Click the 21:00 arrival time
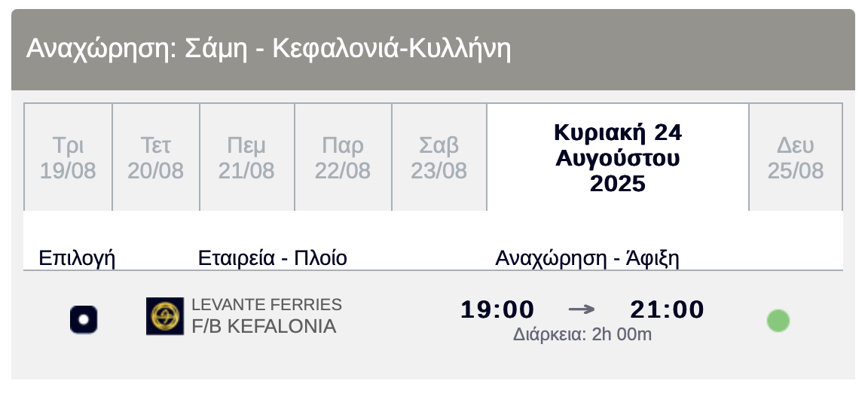This screenshot has width=868, height=393. 667,309
